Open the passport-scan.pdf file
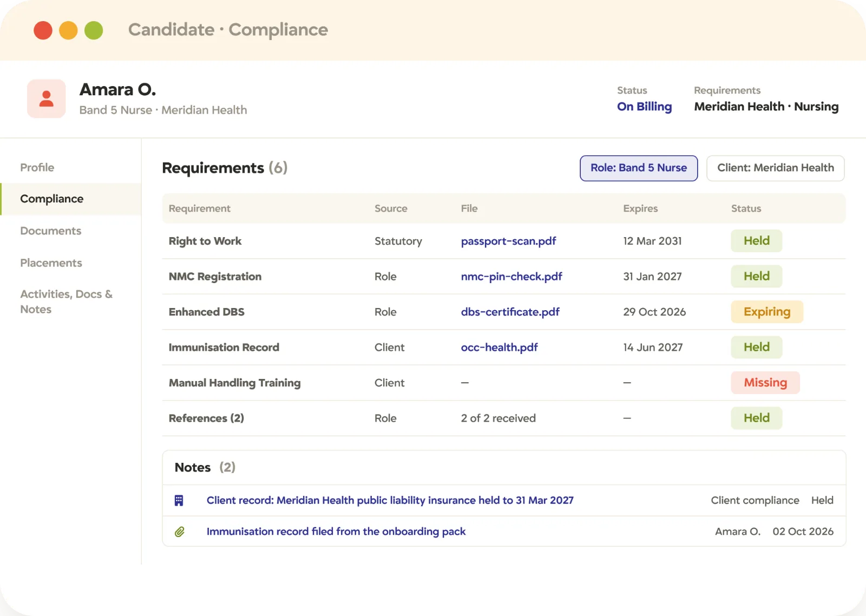866x616 pixels. point(508,241)
